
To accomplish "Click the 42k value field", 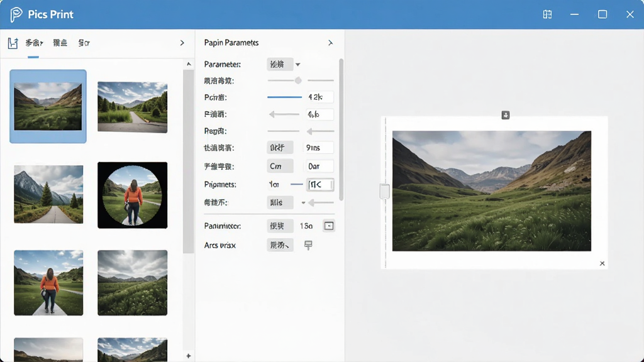I will tap(319, 97).
